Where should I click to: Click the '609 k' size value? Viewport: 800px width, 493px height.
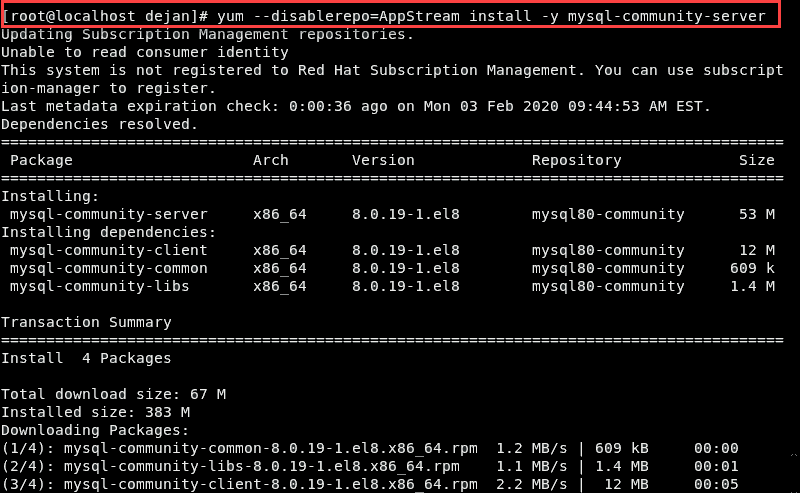(x=752, y=268)
